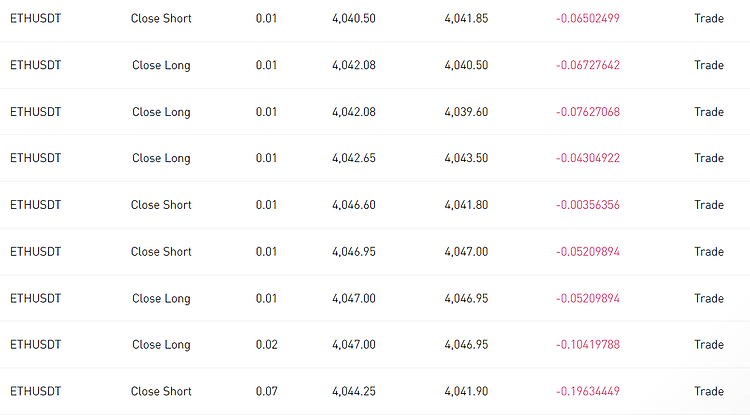Click Trade in the -0.06727642 row
The height and width of the screenshot is (415, 750).
(x=709, y=65)
